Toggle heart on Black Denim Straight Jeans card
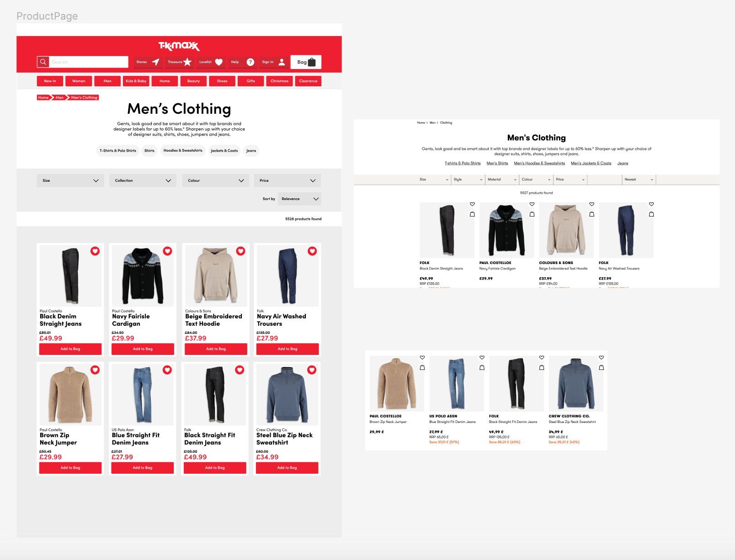This screenshot has height=560, width=735. coord(95,251)
